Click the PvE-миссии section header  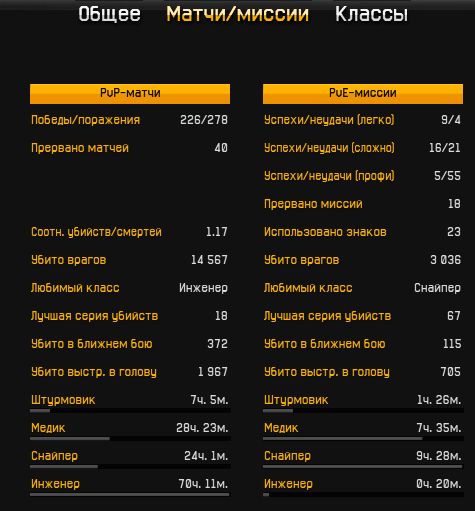point(363,94)
